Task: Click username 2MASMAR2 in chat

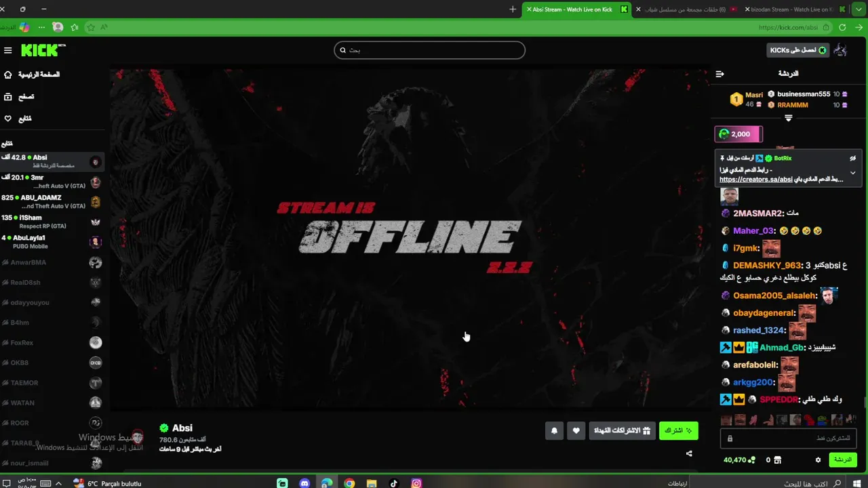Action: click(x=757, y=213)
